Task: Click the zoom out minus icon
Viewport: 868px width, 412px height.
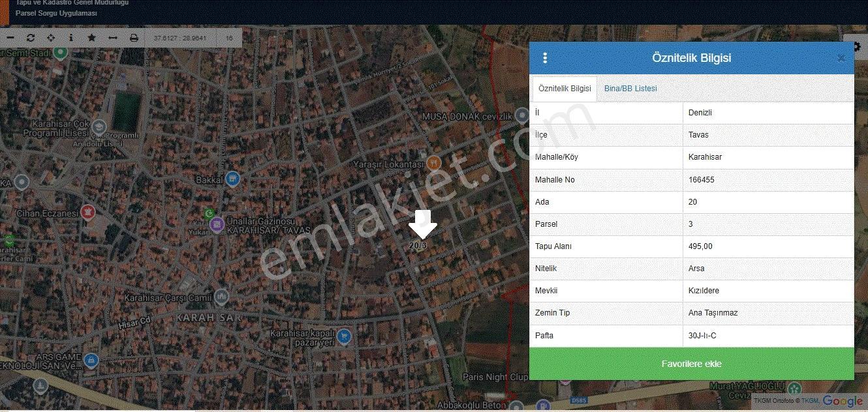Action: click(10, 38)
